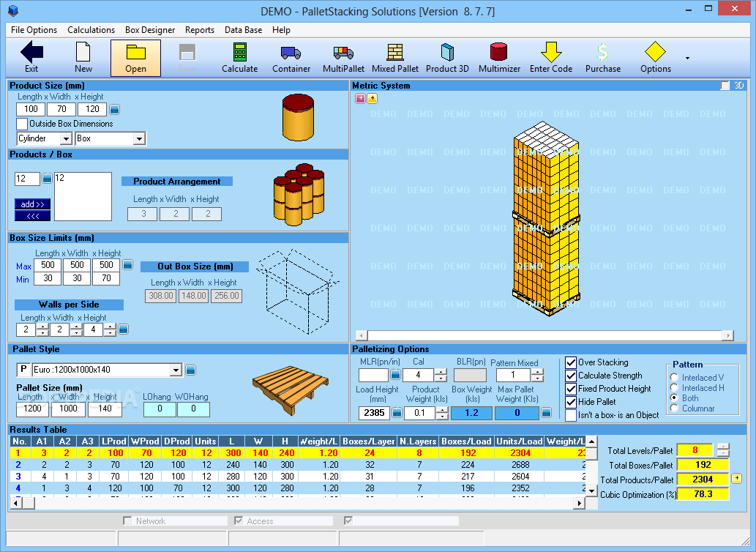
Task: Open toolbar overflow arrow after Options
Action: click(687, 58)
